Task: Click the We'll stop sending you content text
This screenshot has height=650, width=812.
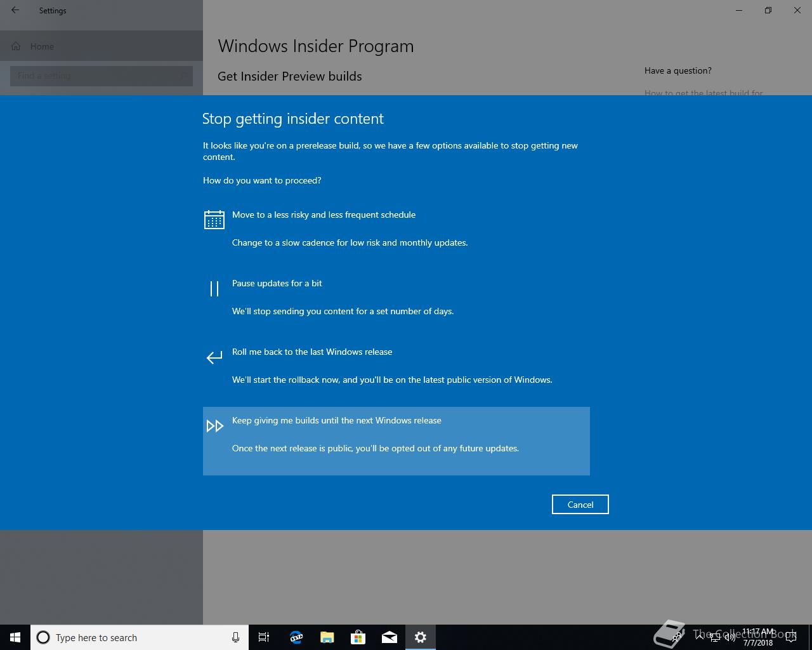Action: coord(343,311)
